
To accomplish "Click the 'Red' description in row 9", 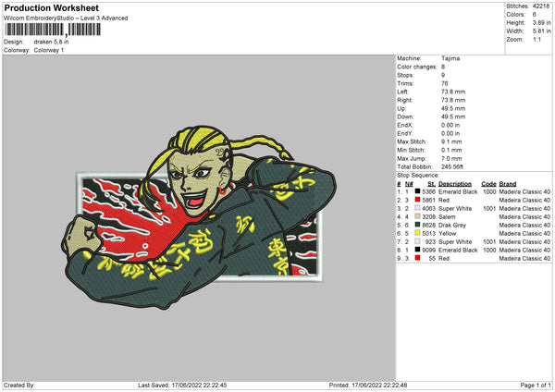I will click(x=444, y=259).
